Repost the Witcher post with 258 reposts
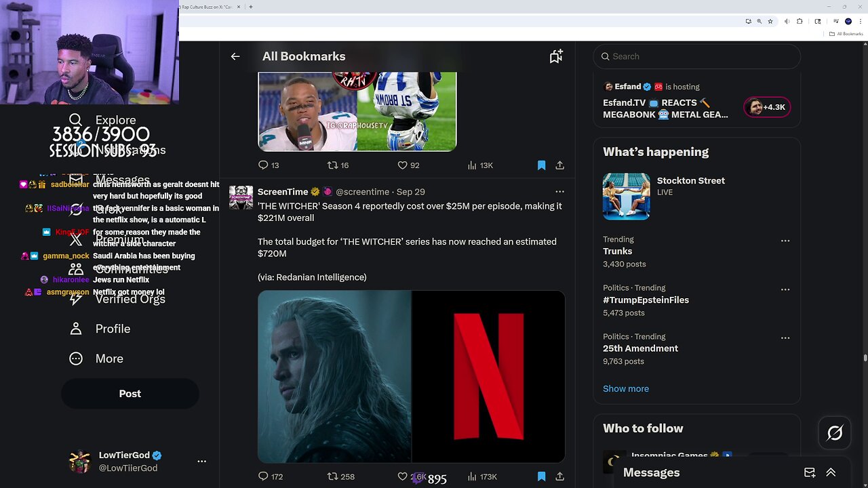 pos(341,477)
